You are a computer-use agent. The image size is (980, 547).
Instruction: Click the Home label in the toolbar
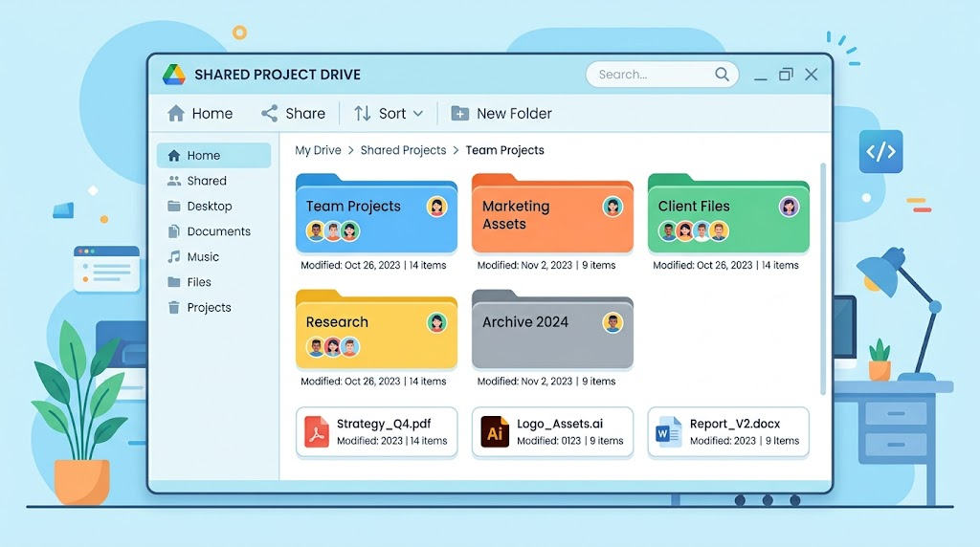point(212,113)
